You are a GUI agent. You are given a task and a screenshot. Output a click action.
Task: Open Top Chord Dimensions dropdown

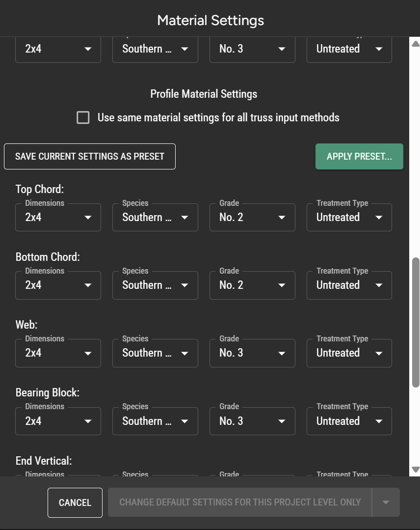(58, 218)
